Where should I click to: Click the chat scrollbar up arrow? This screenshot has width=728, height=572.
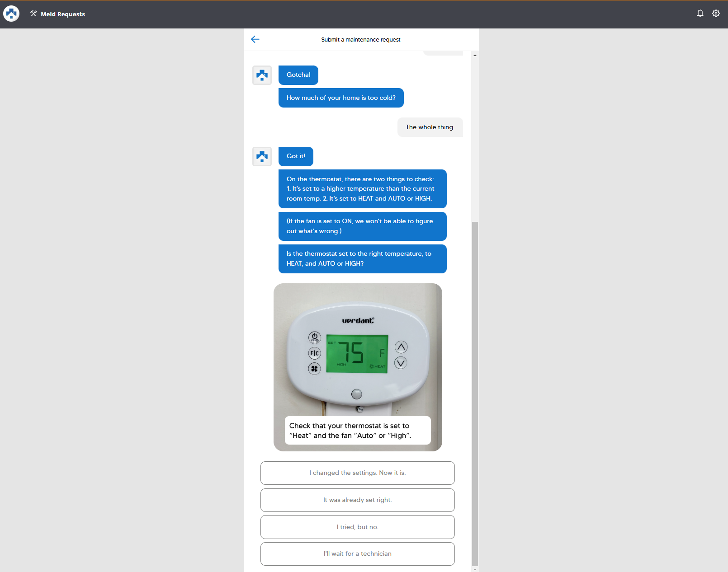pyautogui.click(x=475, y=55)
